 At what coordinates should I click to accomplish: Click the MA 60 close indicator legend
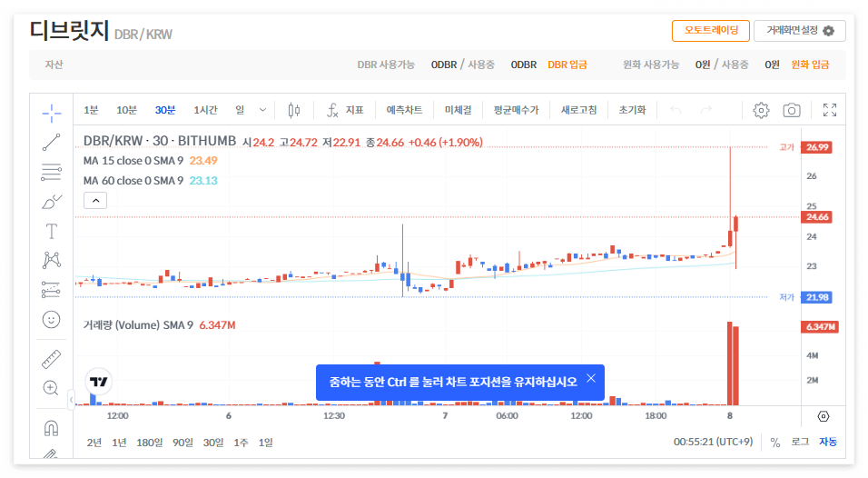tap(133, 181)
